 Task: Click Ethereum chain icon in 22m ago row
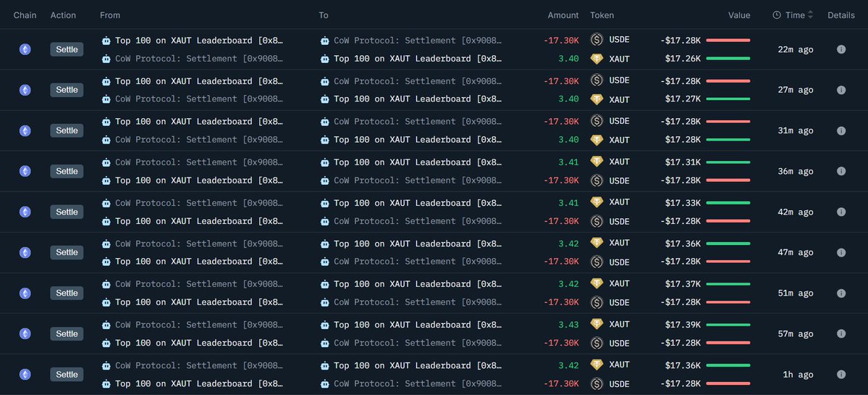point(25,49)
